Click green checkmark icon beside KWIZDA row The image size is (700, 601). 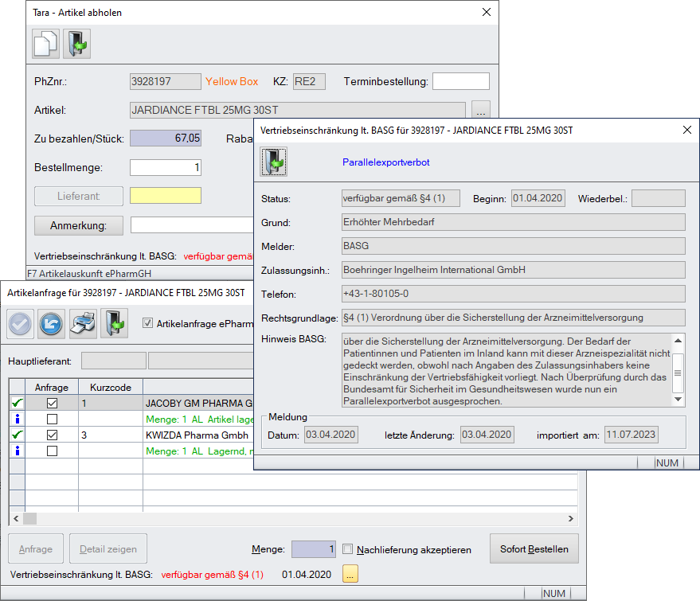[x=18, y=435]
